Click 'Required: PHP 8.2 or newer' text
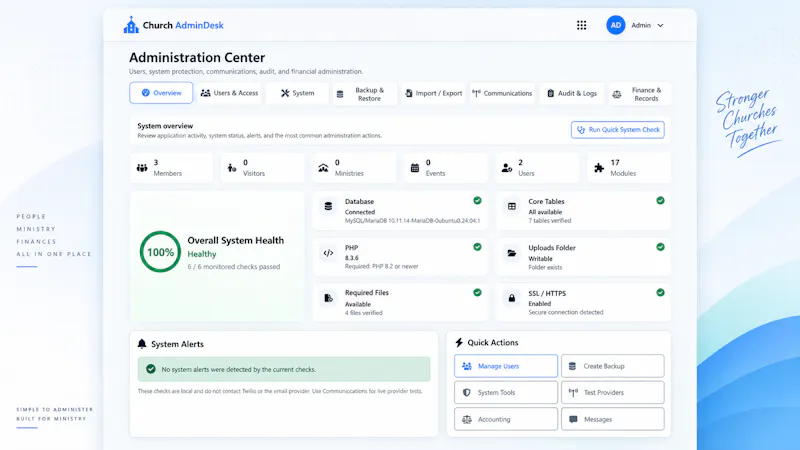This screenshot has height=450, width=800. pyautogui.click(x=382, y=266)
